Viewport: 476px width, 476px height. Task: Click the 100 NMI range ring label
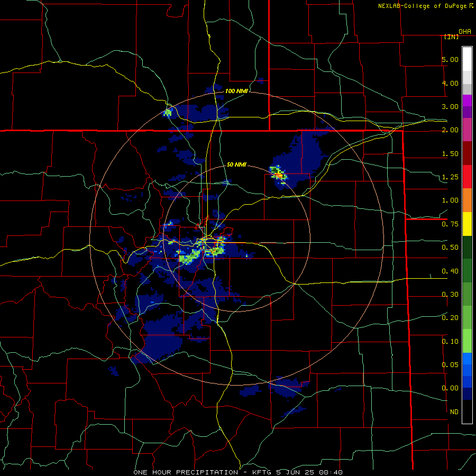[x=236, y=91]
